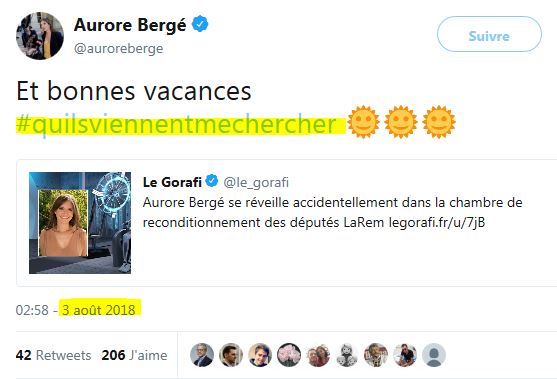Click the second liker avatar

pyautogui.click(x=231, y=355)
